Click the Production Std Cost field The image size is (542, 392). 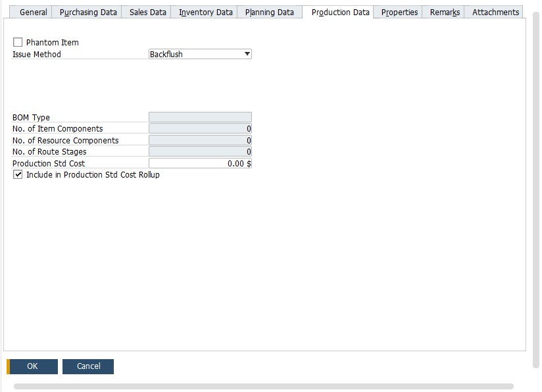tap(201, 163)
